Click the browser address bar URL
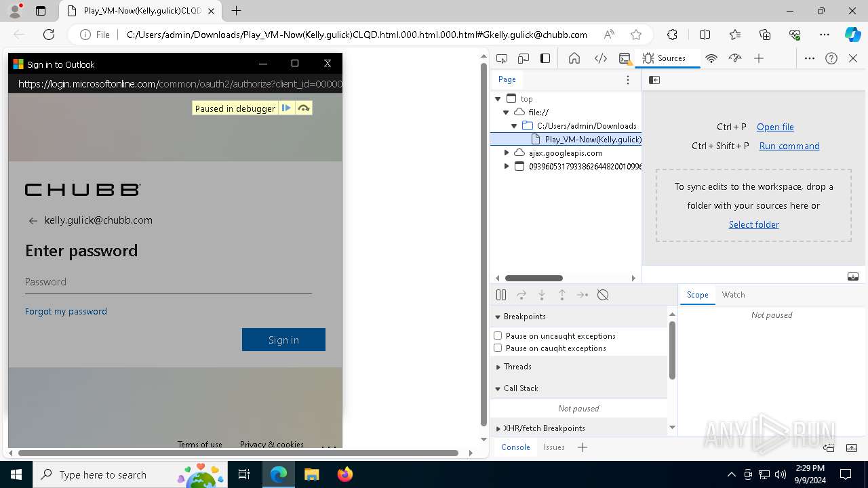 [357, 35]
